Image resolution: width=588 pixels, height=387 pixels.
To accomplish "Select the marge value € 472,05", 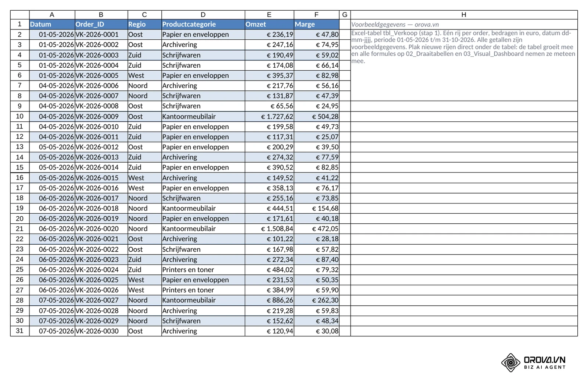I will pos(316,228).
